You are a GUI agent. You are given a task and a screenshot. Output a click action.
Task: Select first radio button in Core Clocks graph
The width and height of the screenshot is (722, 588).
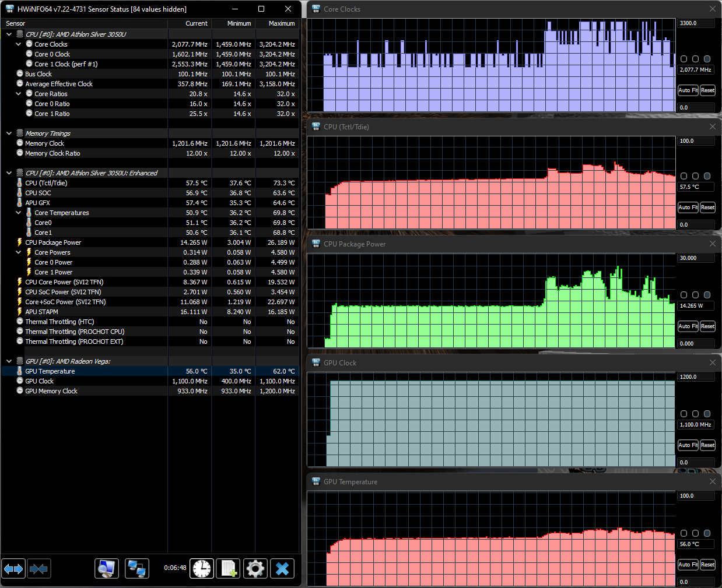click(x=684, y=59)
